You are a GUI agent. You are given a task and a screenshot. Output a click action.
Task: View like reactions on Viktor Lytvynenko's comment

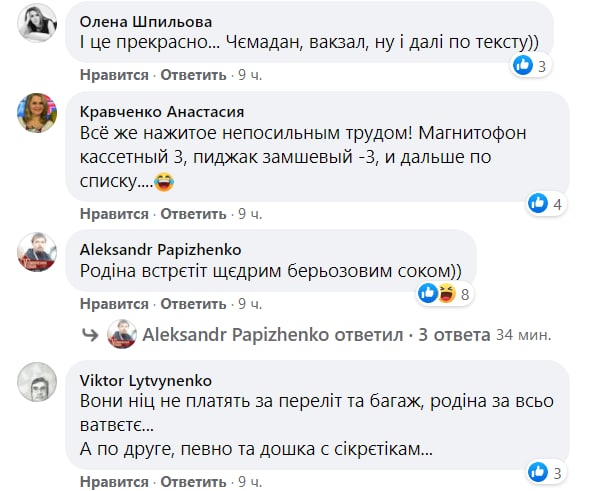[546, 472]
